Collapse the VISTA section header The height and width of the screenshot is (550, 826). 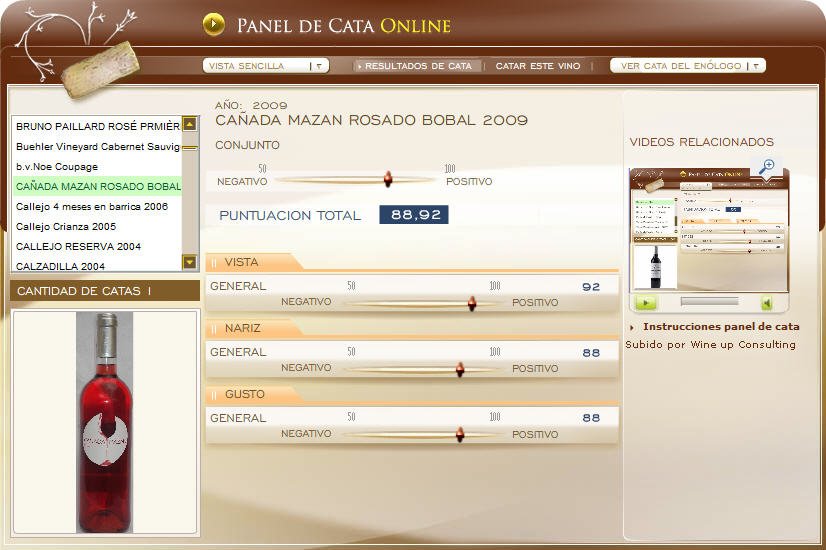[253, 262]
